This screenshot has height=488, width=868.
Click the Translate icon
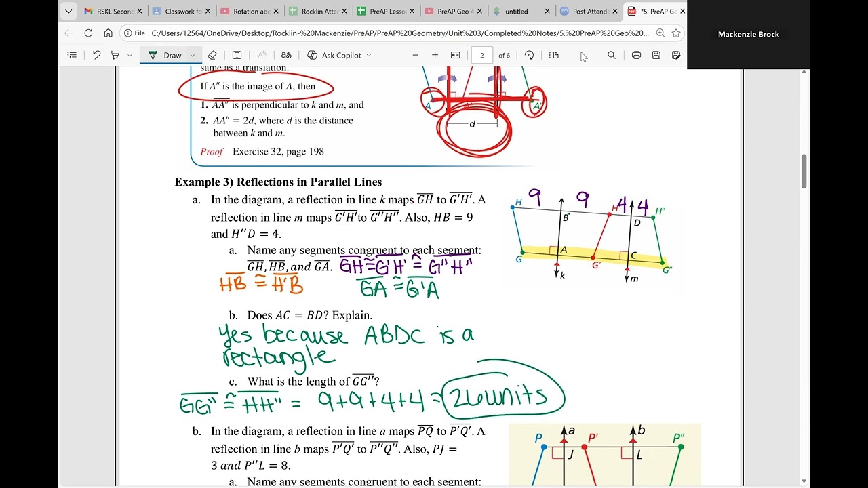point(286,55)
